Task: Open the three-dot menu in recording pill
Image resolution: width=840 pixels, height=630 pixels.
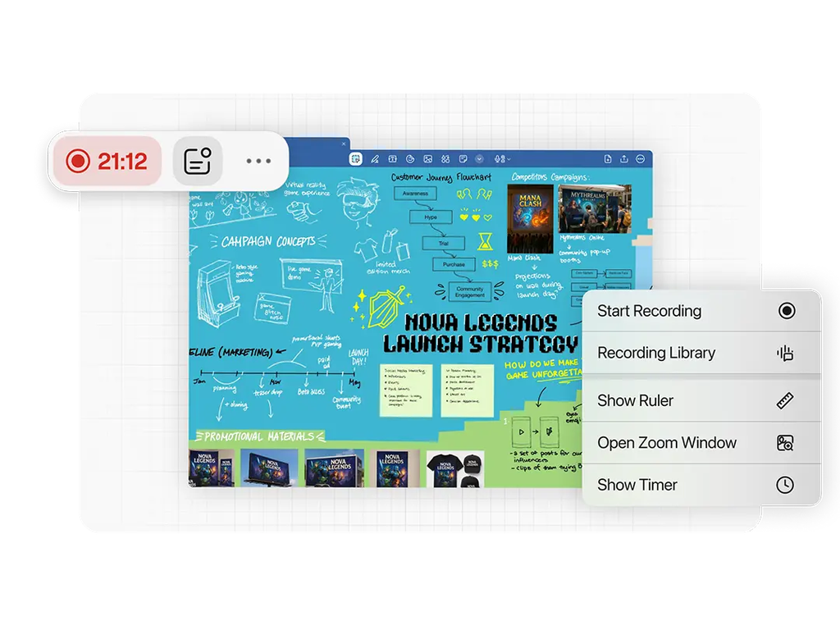Action: pyautogui.click(x=258, y=161)
